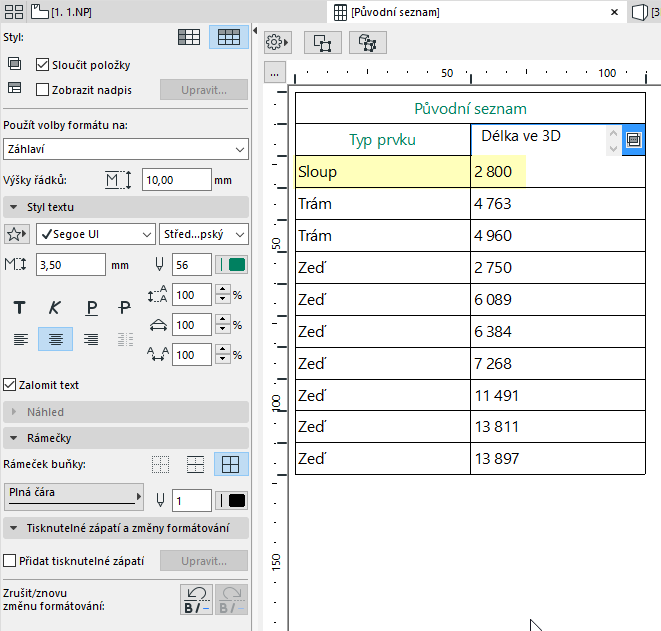Apply underline text style (P)
Image resolution: width=661 pixels, height=631 pixels.
[91, 308]
